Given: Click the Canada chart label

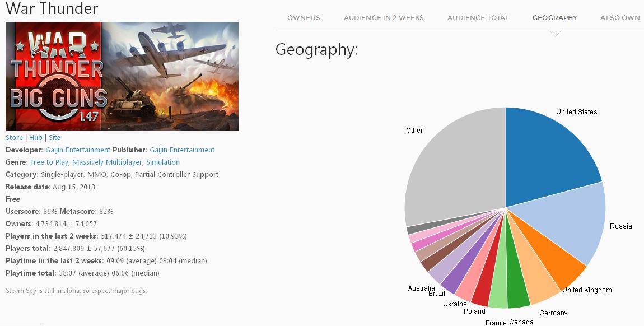Looking at the screenshot, I should pyautogui.click(x=521, y=322).
